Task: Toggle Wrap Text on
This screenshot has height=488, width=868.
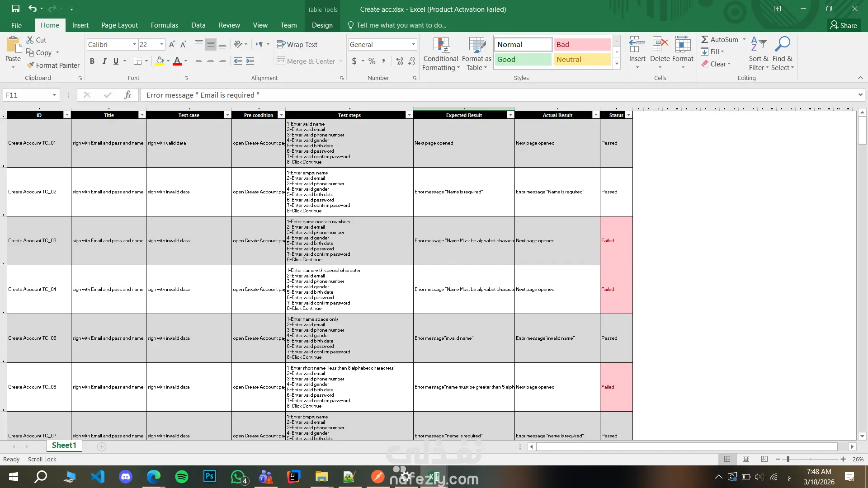Action: tap(297, 44)
